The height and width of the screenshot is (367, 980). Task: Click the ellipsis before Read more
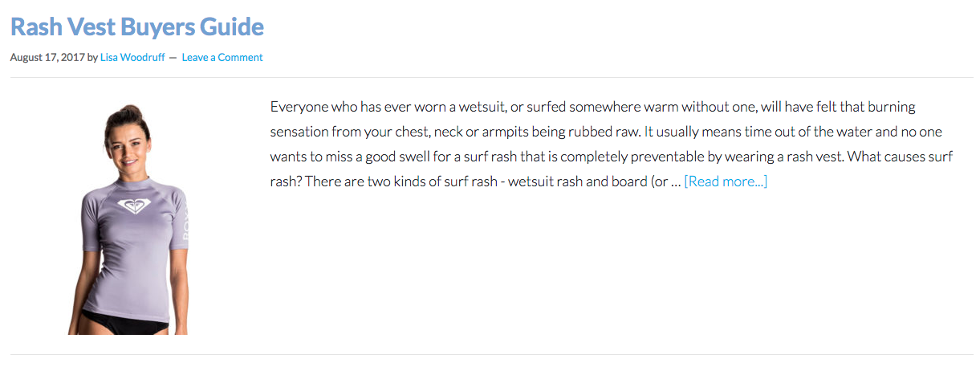675,181
